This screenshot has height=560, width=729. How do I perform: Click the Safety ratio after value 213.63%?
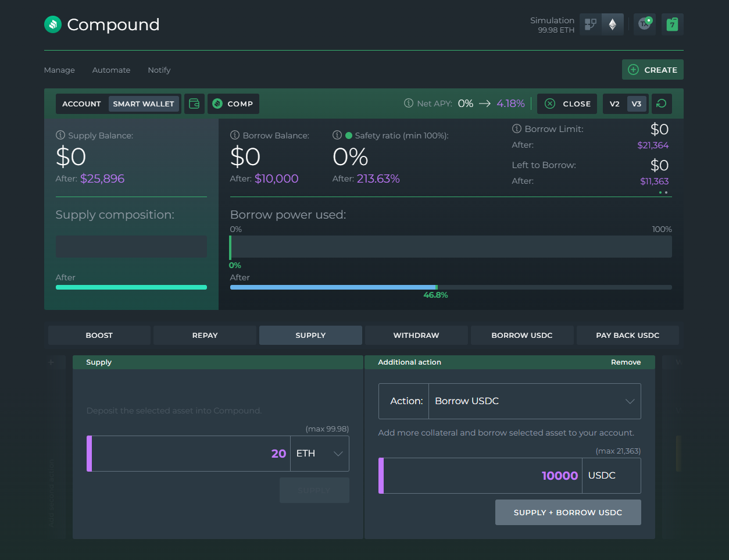(x=378, y=179)
